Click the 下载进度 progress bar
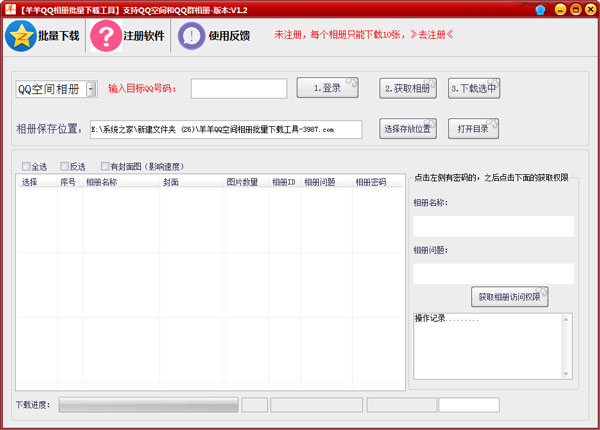 coord(149,405)
